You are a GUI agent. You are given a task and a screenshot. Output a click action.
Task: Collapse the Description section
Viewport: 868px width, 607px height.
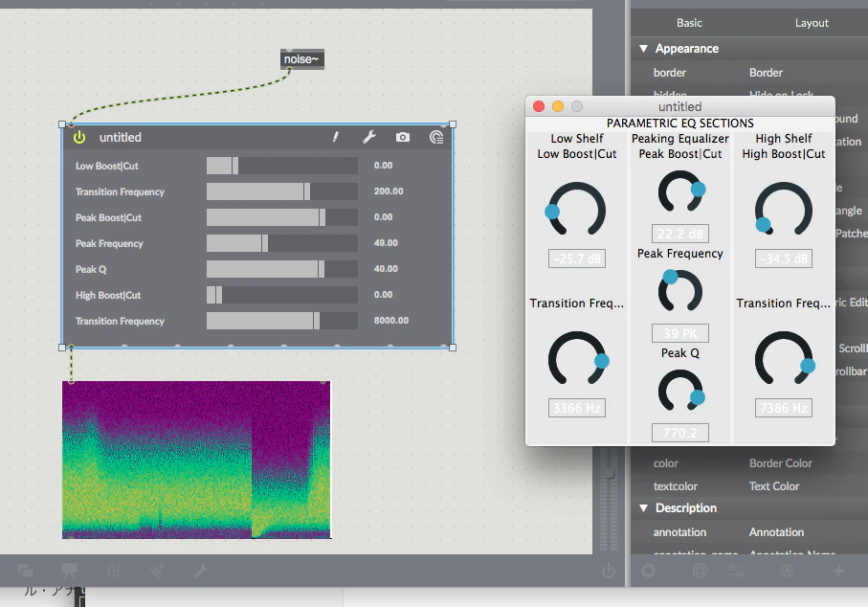click(643, 507)
